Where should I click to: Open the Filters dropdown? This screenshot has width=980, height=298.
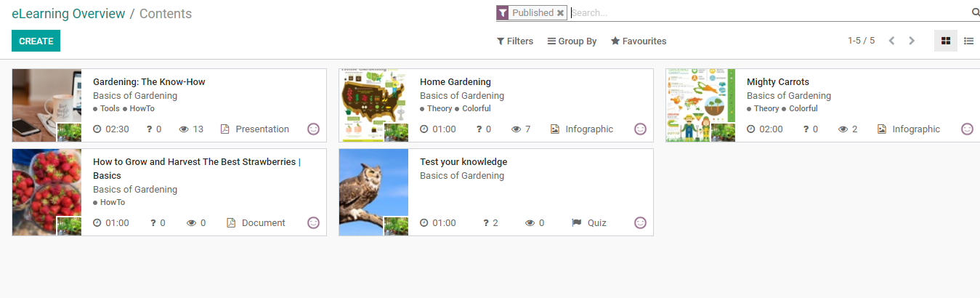point(514,41)
